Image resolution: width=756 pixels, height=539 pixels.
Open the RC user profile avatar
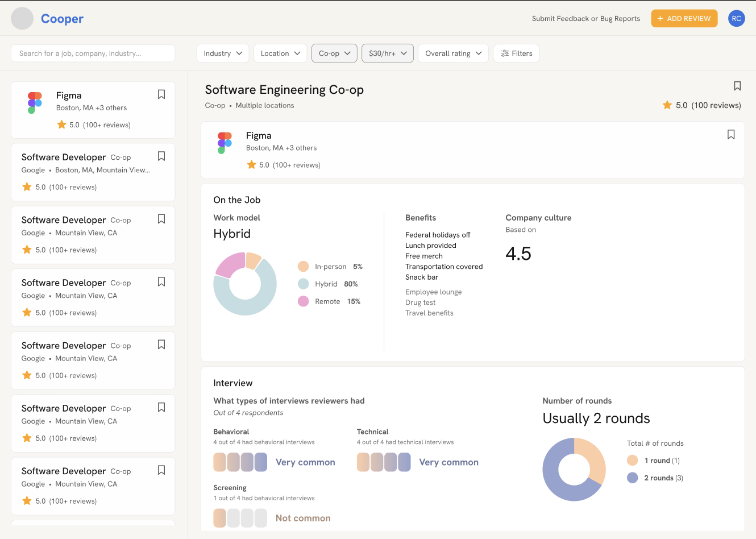point(736,18)
